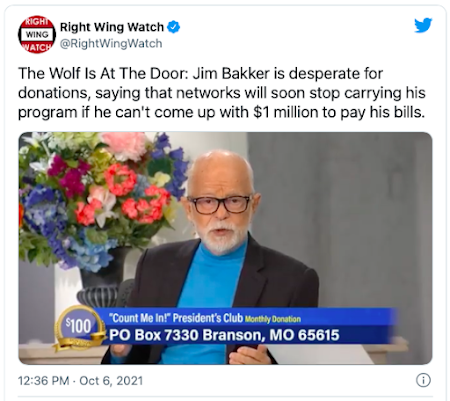Open Twitter via the blue bird logo
Screen dimensions: 450x401
423,26
